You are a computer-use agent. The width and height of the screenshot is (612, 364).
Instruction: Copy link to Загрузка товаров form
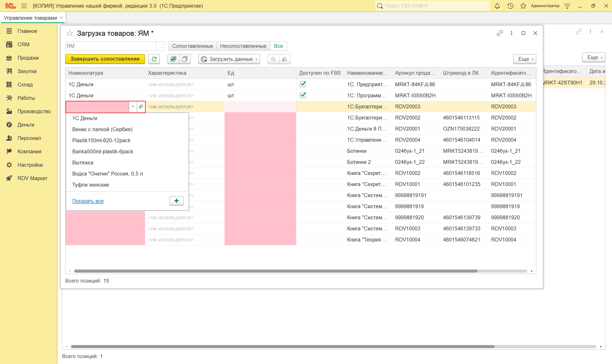coord(500,33)
